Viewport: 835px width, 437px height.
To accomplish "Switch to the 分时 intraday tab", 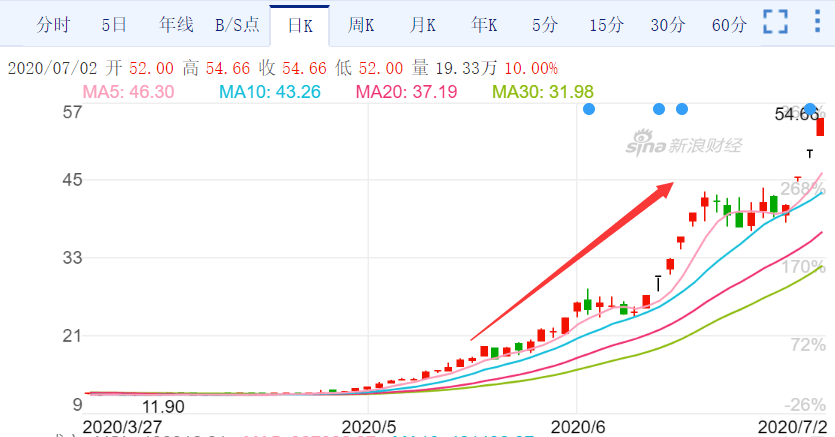I will (x=53, y=25).
